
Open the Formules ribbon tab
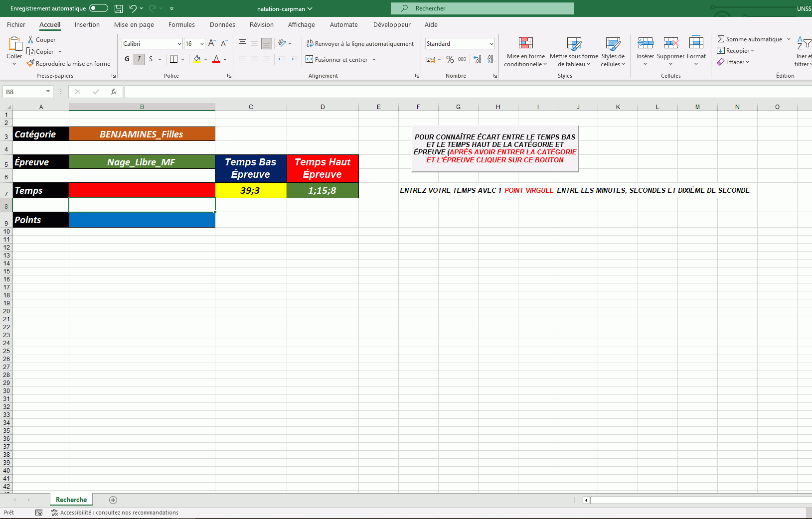[181, 24]
